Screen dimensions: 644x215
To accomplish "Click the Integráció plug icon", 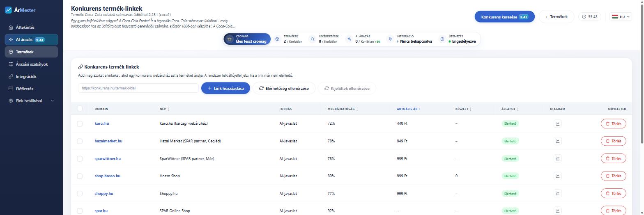I will [390, 39].
